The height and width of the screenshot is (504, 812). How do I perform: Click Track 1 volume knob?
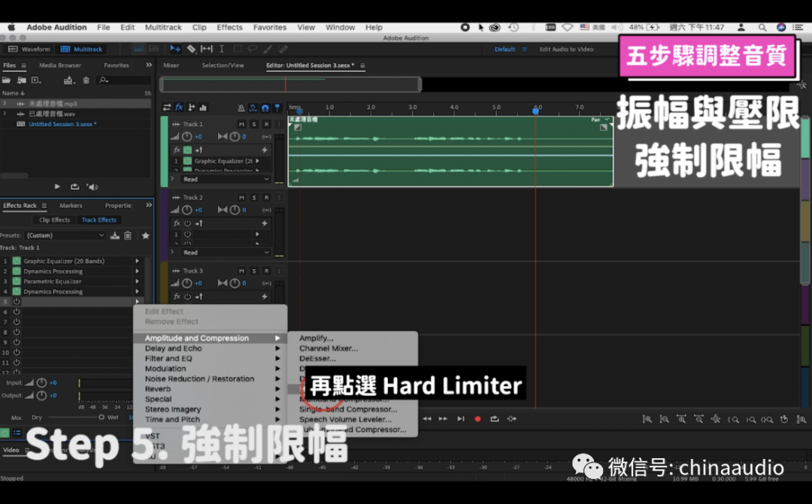click(187, 137)
